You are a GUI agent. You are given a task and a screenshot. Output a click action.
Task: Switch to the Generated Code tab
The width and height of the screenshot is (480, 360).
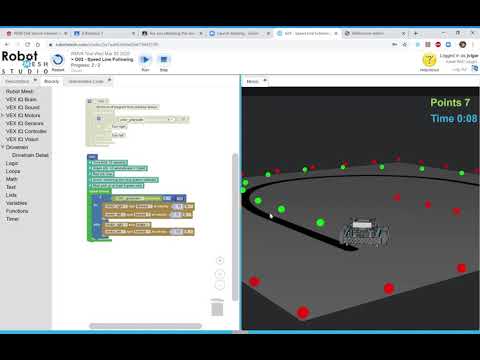tap(86, 81)
